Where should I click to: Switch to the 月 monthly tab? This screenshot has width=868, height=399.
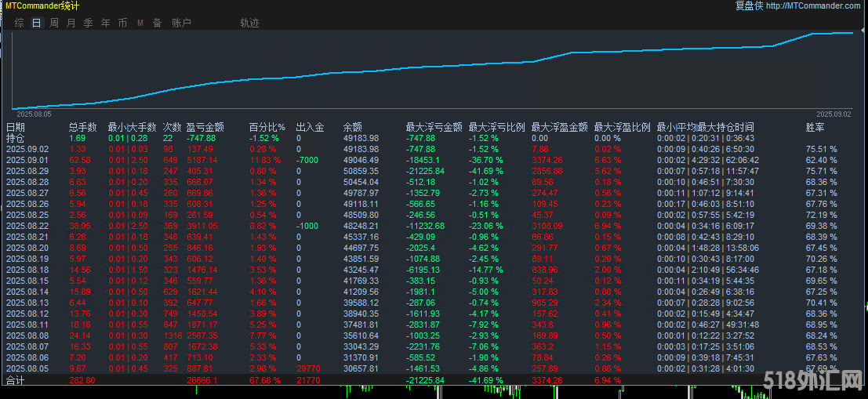pos(71,23)
